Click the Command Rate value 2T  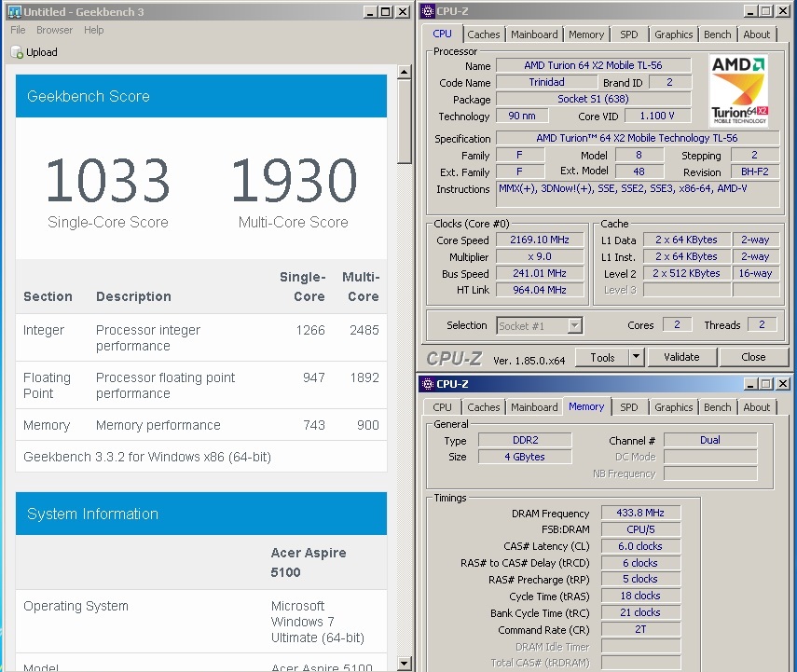click(640, 629)
